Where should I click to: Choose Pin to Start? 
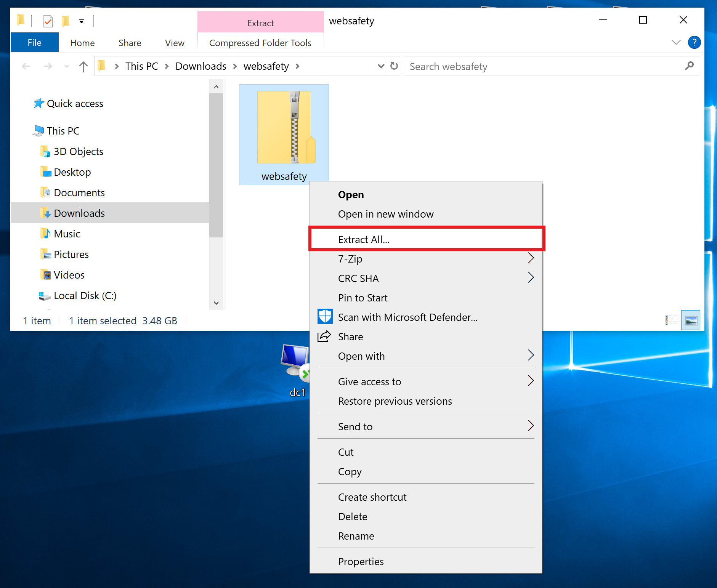(x=426, y=298)
